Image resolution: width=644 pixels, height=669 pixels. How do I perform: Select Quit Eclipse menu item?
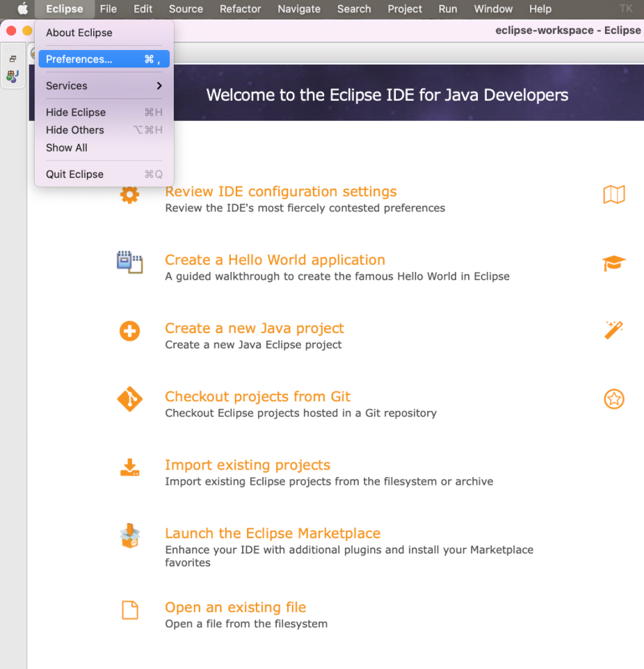[104, 175]
